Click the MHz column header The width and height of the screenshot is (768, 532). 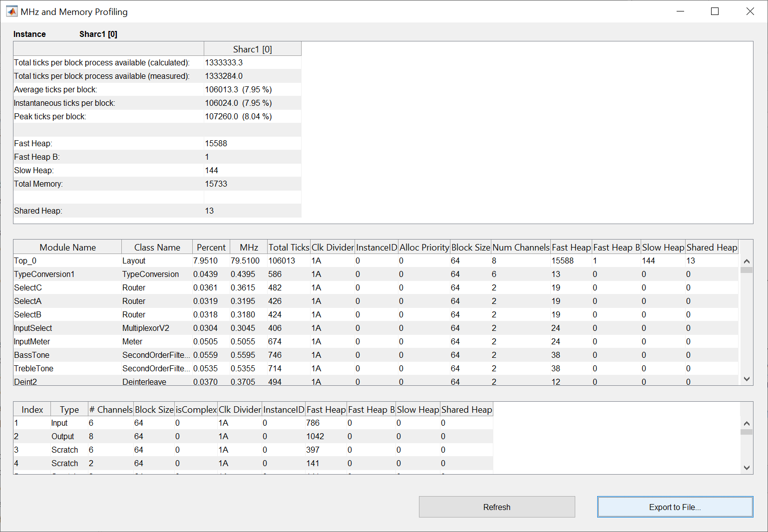pos(249,247)
